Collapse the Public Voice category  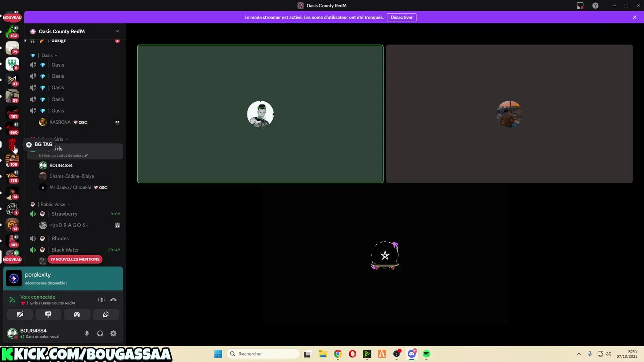53,204
